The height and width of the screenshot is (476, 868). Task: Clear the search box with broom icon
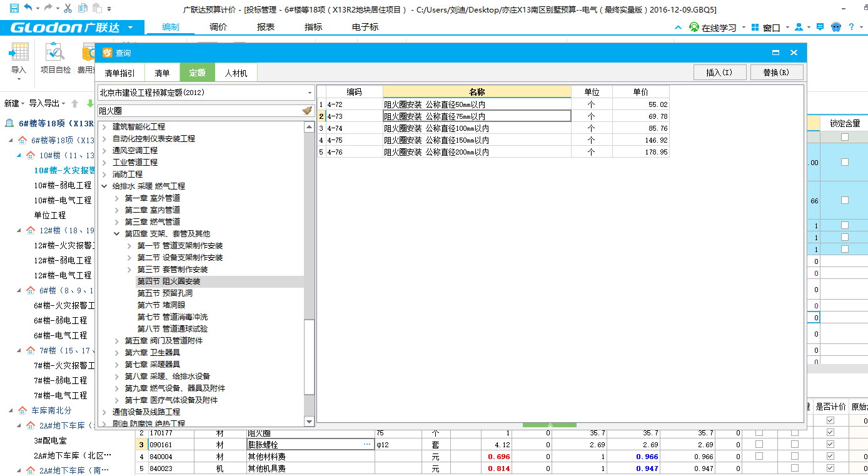(x=307, y=111)
